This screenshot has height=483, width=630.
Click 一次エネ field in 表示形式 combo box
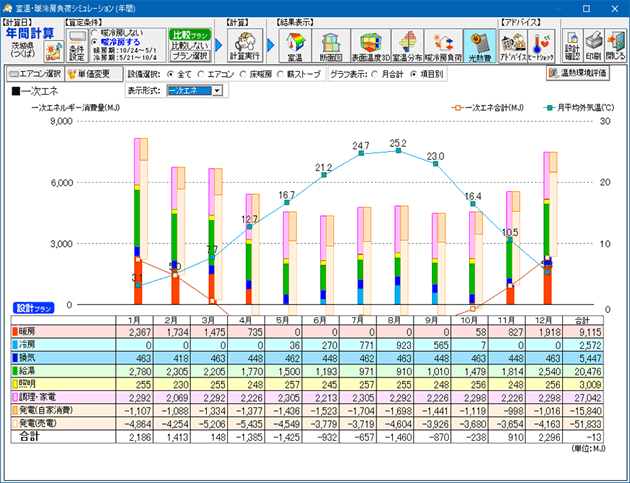189,91
